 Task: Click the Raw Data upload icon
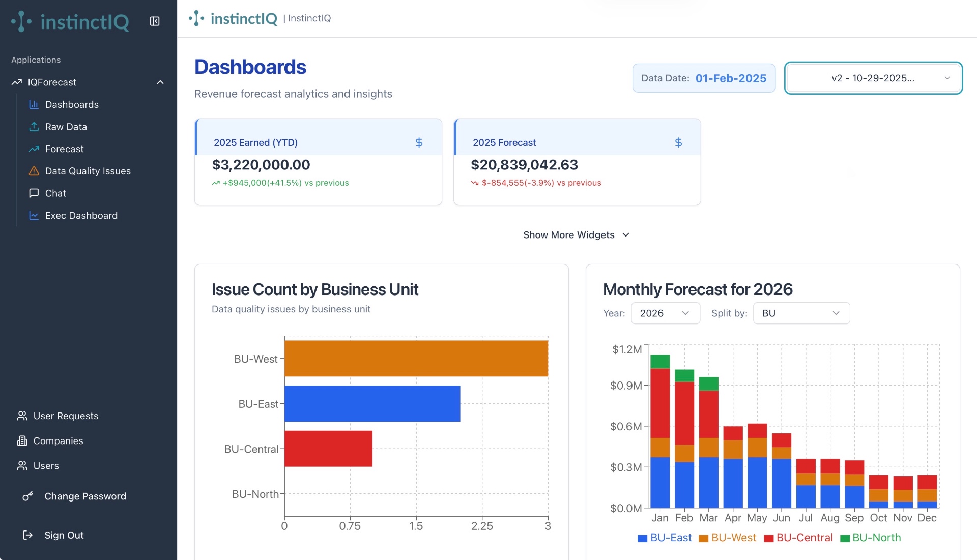coord(34,127)
